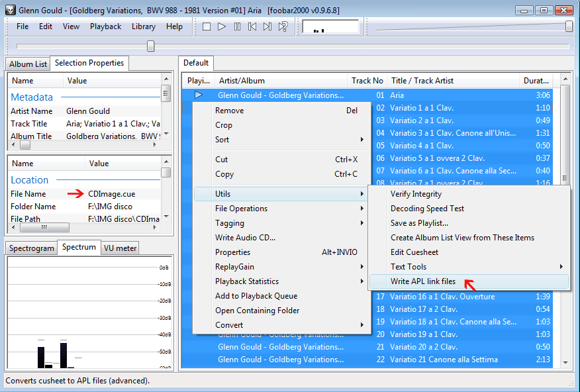Click the Previous track button
The width and height of the screenshot is (580, 392).
pyautogui.click(x=252, y=26)
